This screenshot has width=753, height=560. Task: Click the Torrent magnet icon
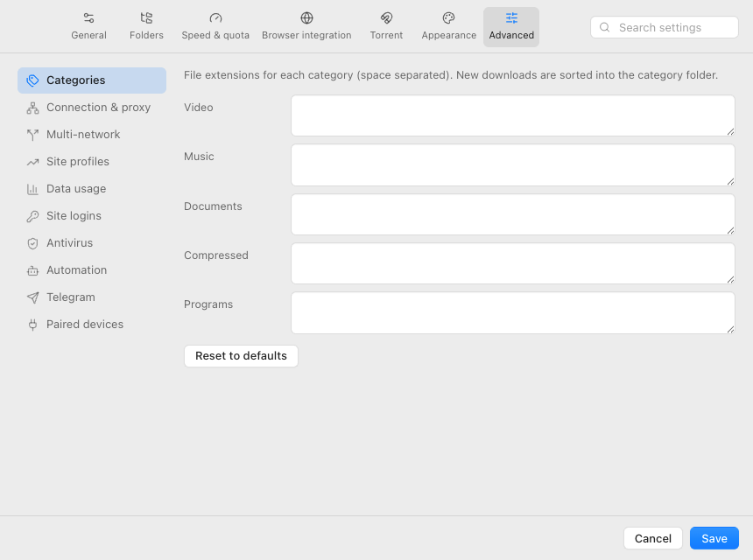[x=387, y=18]
